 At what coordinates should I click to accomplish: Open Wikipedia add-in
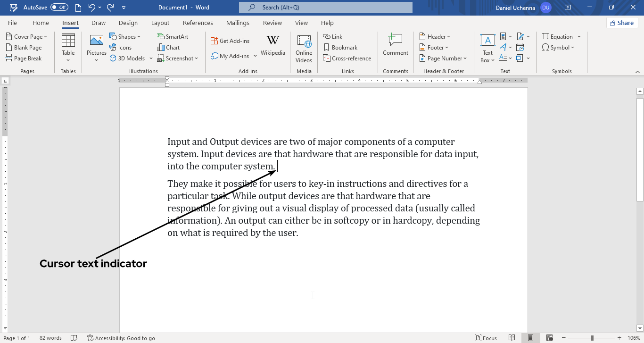(x=272, y=45)
